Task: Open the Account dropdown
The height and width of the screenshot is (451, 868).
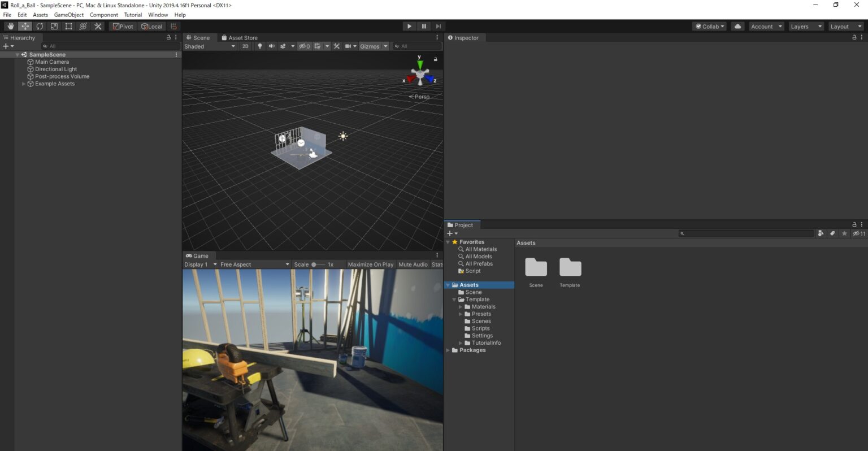Action: pyautogui.click(x=766, y=27)
